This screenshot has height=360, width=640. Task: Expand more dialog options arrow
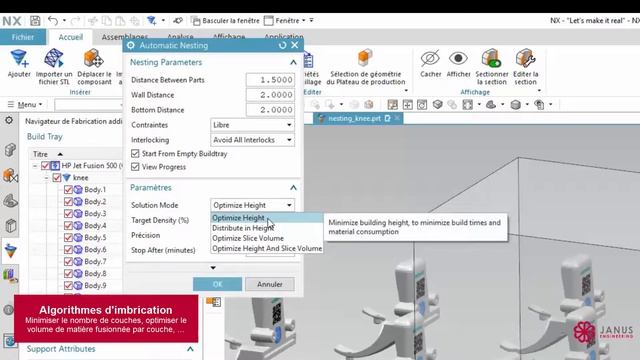click(213, 268)
